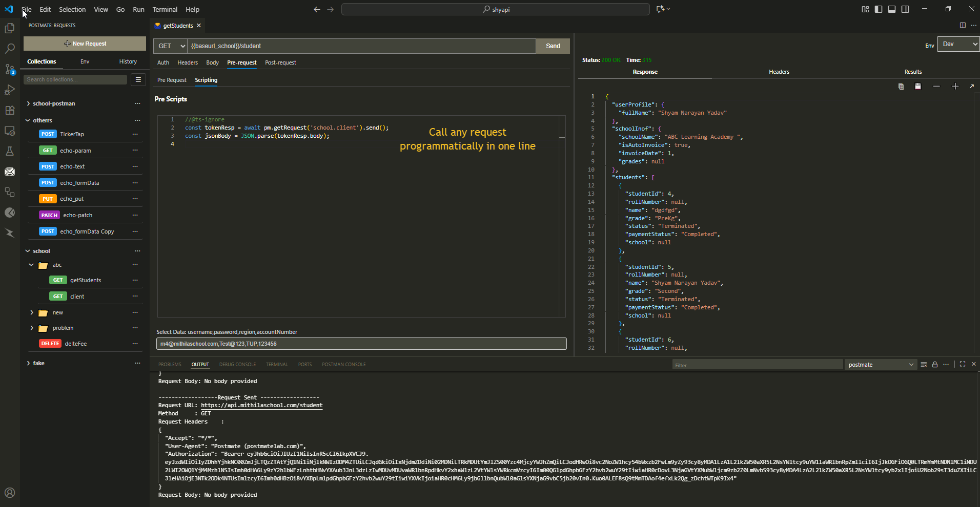The image size is (980, 507).
Task: Toggle the bottom panel layout button
Action: tap(892, 9)
